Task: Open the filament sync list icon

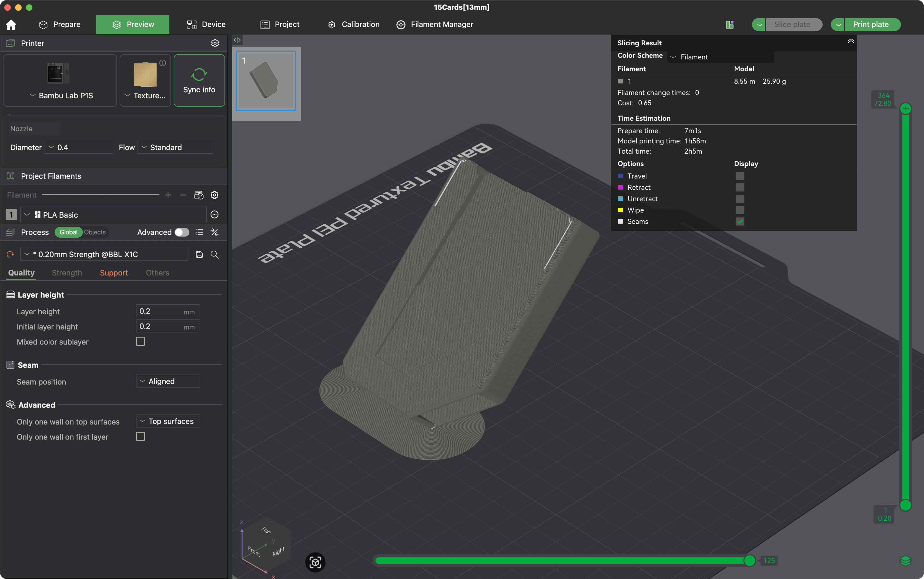Action: pos(198,195)
